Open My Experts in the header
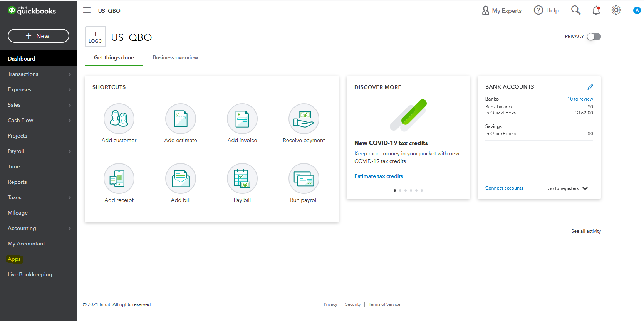Screen dimensions: 644x321 (x=501, y=10)
